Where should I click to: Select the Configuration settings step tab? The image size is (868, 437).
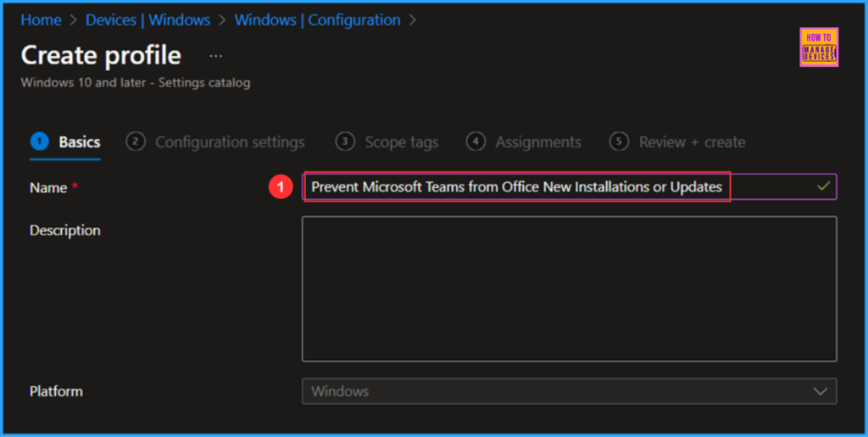(x=215, y=142)
